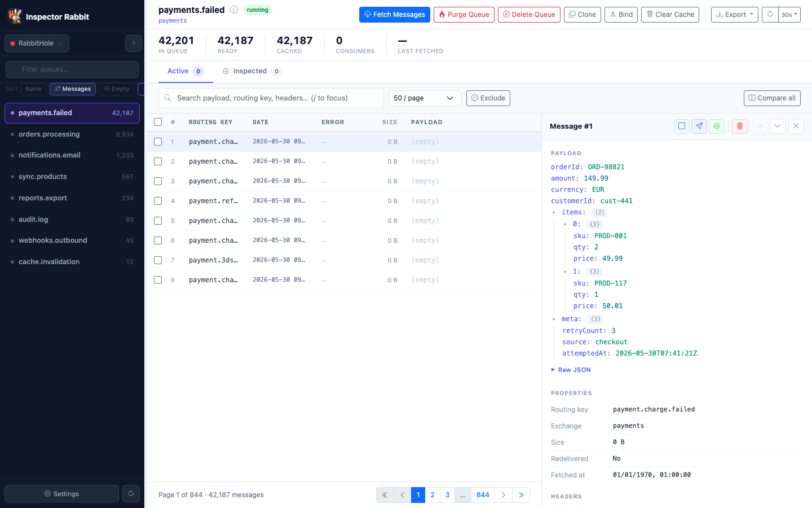Close the Message #1 detail panel
The height and width of the screenshot is (508, 812).
pos(796,126)
